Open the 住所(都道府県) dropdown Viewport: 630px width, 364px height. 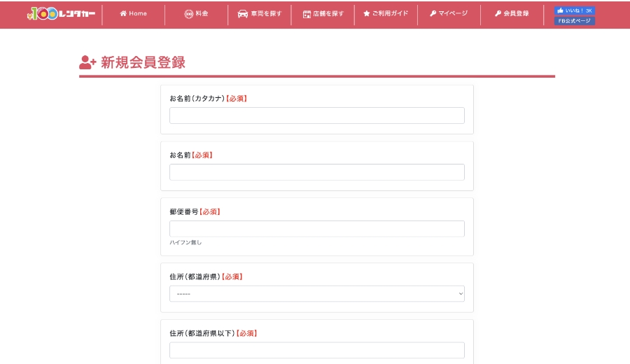(317, 294)
